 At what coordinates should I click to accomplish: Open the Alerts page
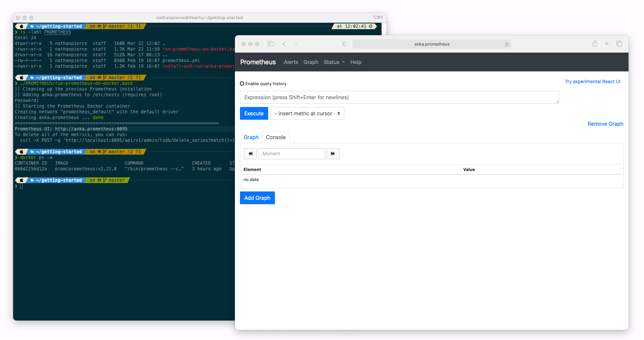pos(291,62)
